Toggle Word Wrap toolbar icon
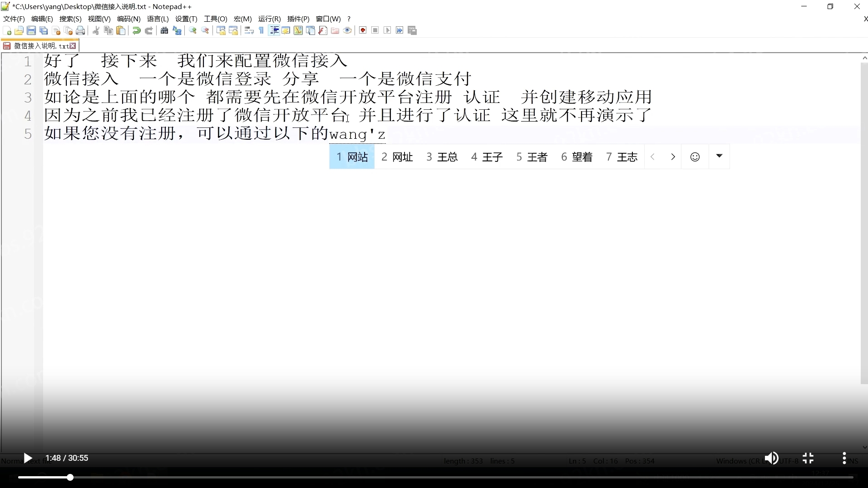 (249, 30)
